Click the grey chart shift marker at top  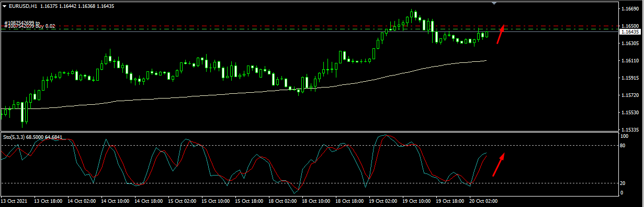494,3
